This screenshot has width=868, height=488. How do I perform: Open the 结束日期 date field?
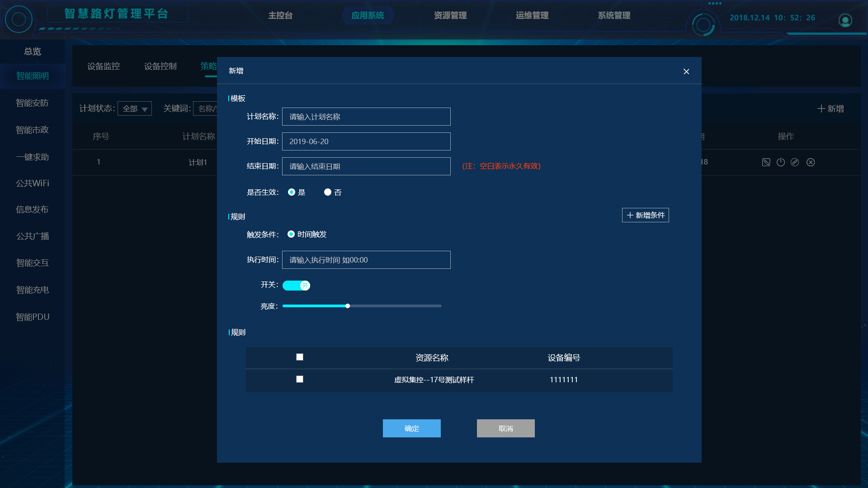(366, 166)
